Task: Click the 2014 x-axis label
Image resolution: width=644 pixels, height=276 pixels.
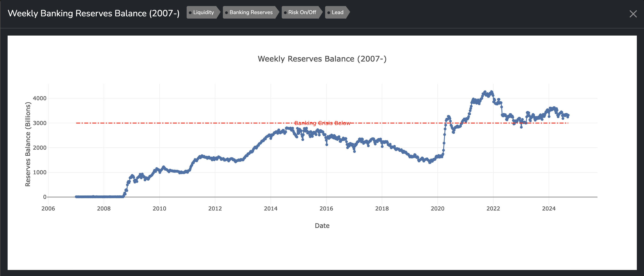Action: [x=271, y=208]
